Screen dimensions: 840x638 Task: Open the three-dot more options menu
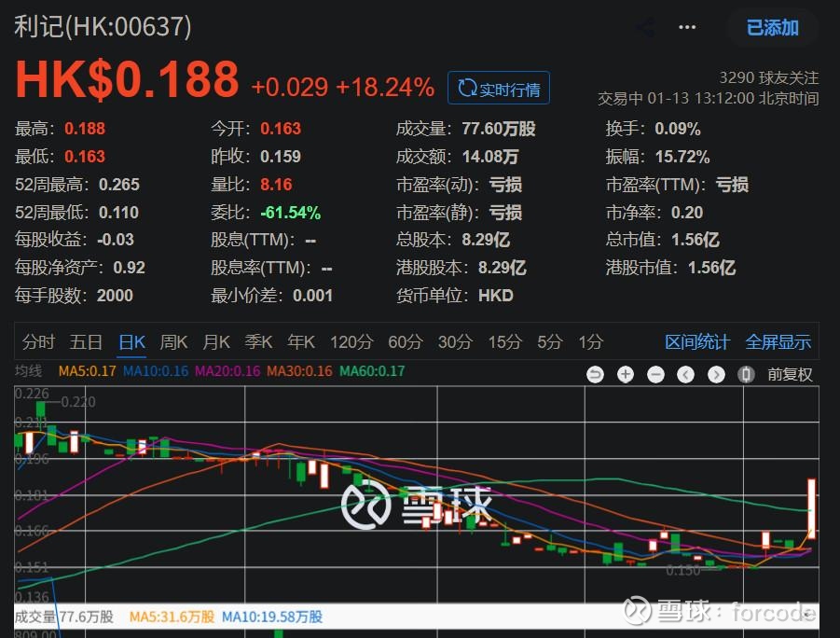point(687,27)
